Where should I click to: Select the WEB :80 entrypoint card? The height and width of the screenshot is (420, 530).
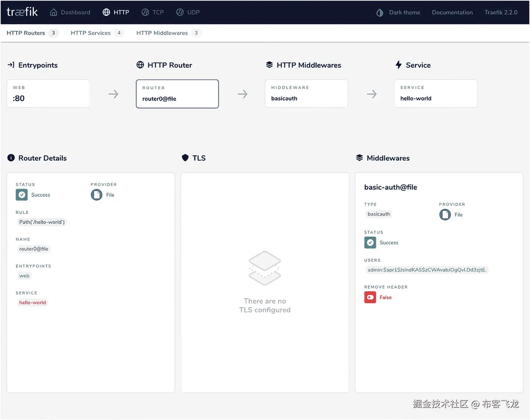click(x=48, y=94)
